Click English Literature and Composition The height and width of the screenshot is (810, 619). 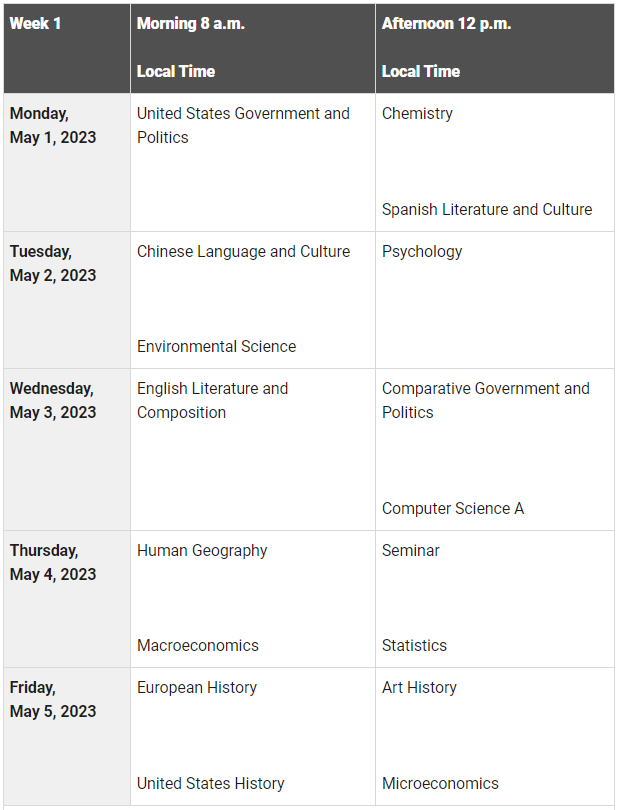[x=212, y=401]
